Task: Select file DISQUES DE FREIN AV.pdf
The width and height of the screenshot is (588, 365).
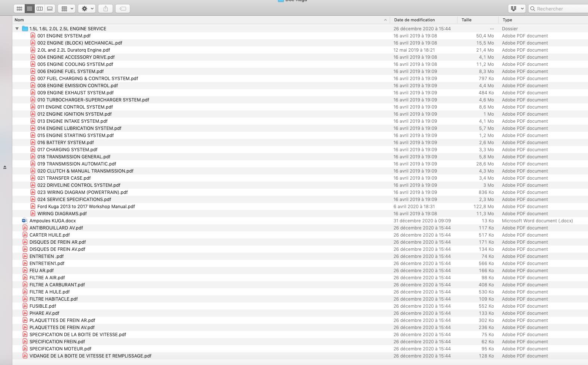Action: [x=57, y=249]
